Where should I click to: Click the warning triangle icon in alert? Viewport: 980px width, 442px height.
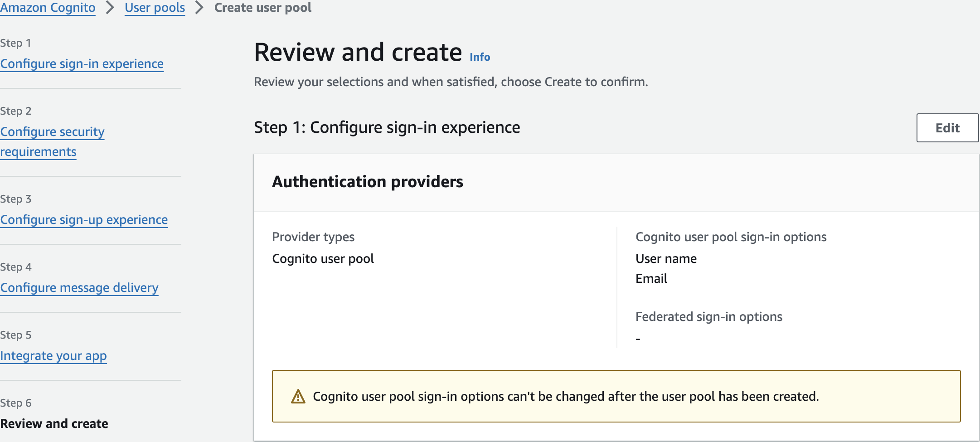point(298,396)
